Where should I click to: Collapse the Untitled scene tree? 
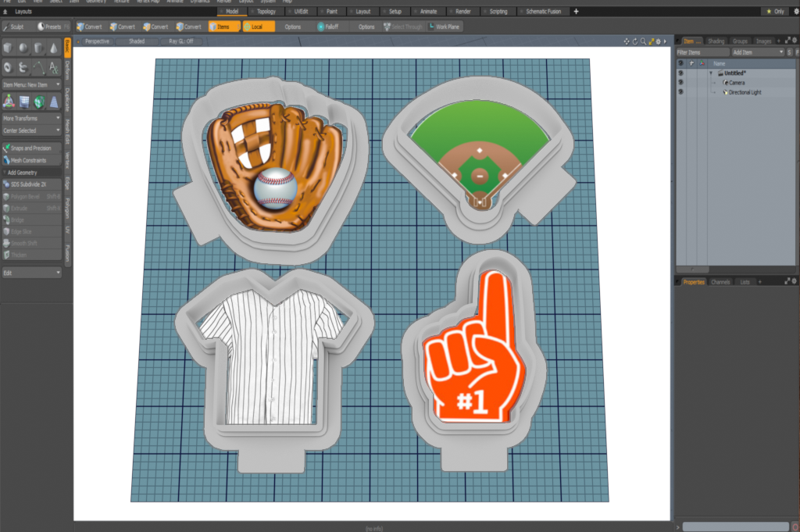click(x=711, y=73)
